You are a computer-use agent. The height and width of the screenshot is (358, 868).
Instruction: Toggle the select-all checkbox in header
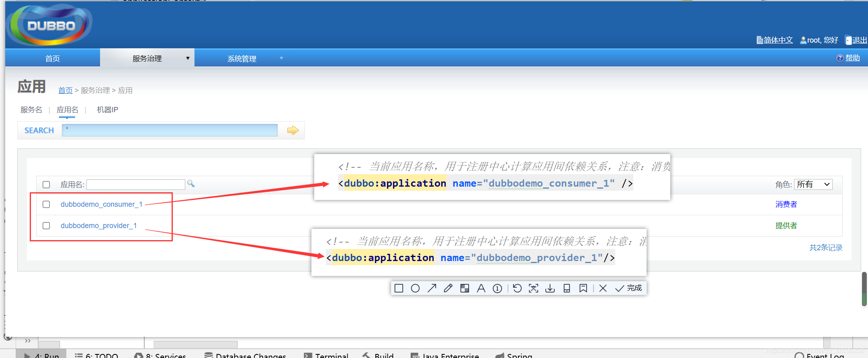[x=46, y=185]
